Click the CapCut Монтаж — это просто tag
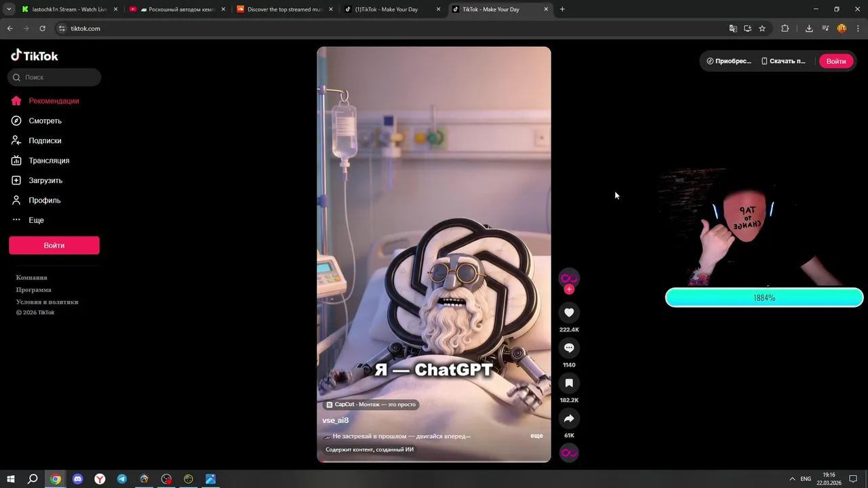The image size is (868, 488). pyautogui.click(x=371, y=405)
